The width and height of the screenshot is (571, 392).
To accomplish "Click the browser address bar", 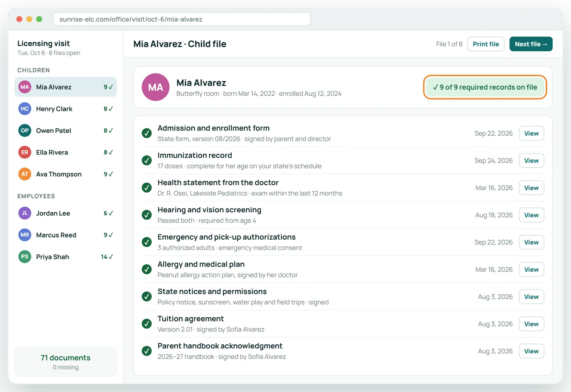I will pos(182,19).
